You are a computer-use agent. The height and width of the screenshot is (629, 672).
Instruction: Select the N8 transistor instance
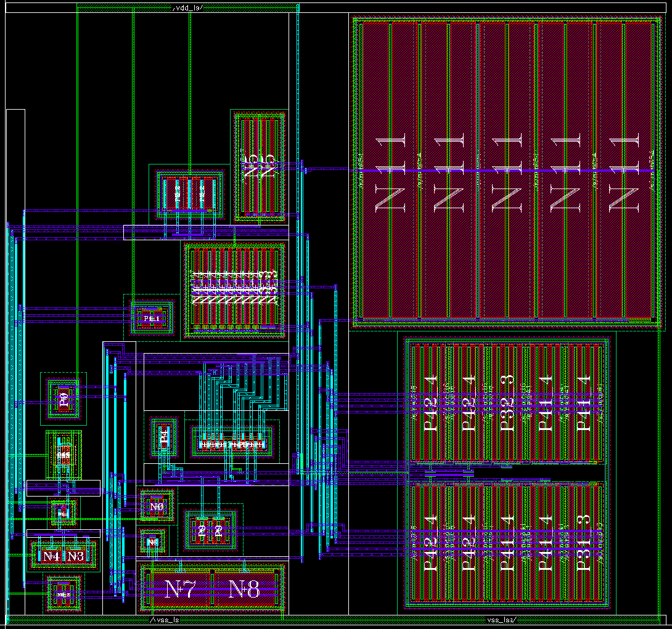click(244, 589)
